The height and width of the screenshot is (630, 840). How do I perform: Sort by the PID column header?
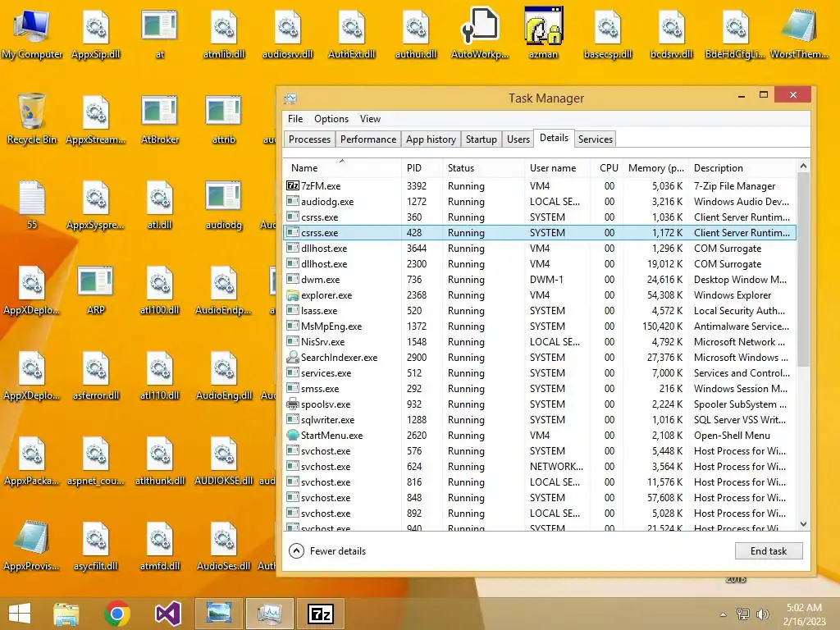pyautogui.click(x=422, y=167)
